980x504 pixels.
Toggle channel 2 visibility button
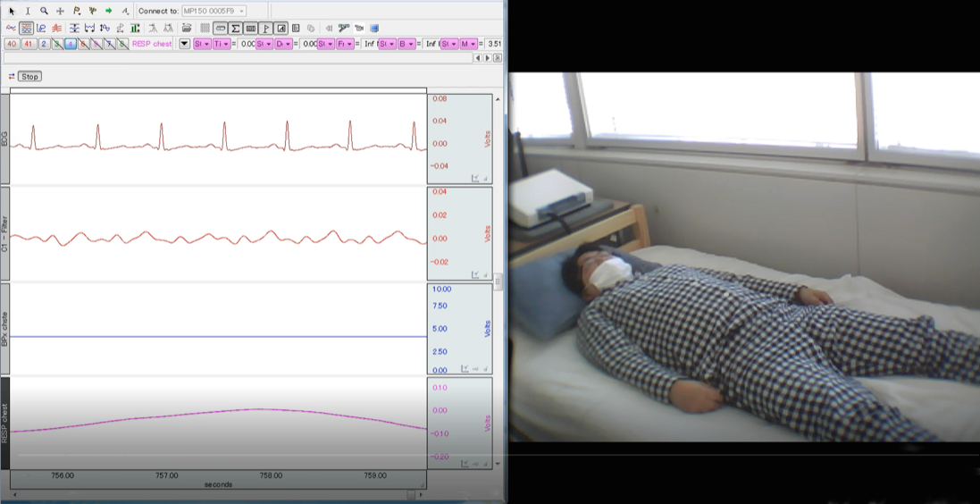click(44, 44)
